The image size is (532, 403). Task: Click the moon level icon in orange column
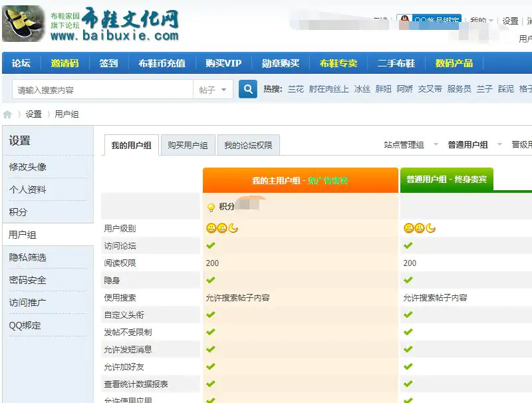coord(233,228)
